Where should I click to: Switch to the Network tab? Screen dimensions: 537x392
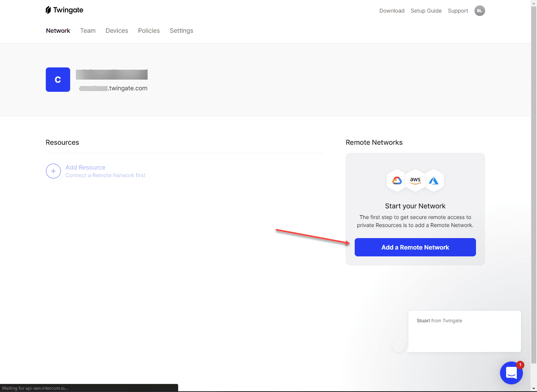point(58,31)
